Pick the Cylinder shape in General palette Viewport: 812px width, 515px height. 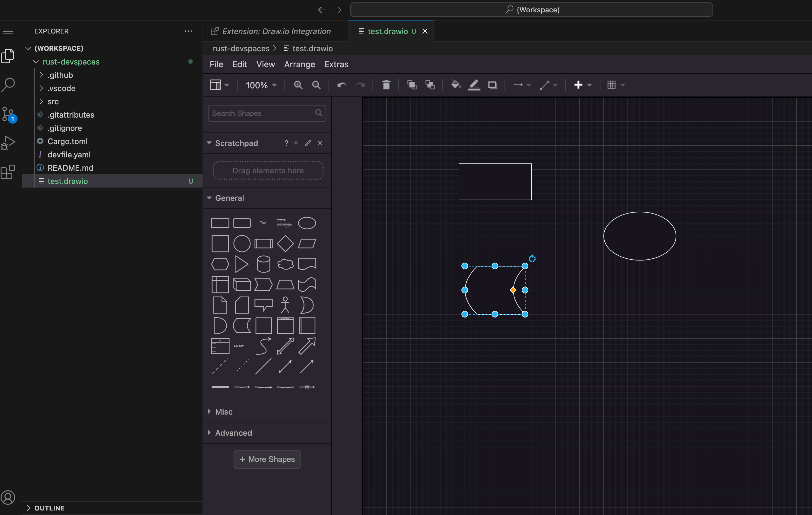click(263, 264)
